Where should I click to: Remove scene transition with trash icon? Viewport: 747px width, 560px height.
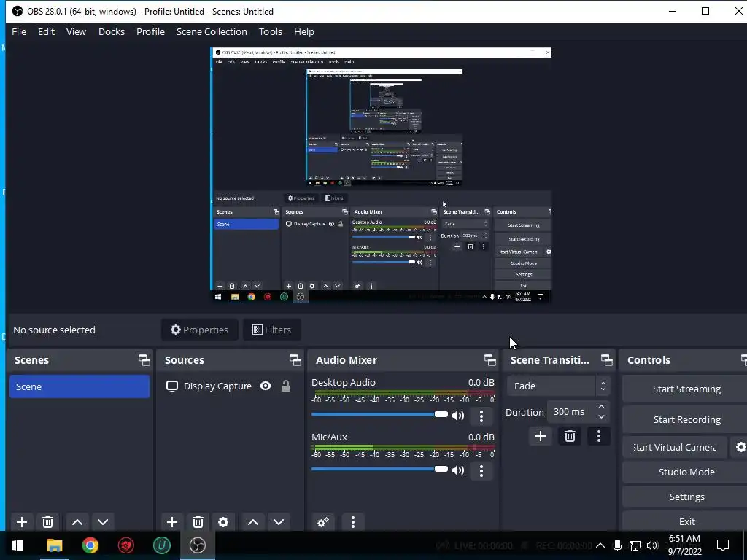click(570, 436)
